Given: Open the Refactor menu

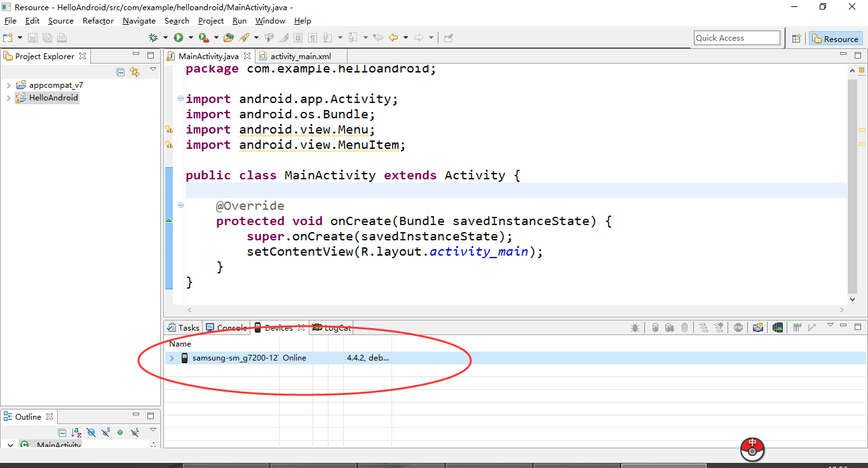Looking at the screenshot, I should 98,21.
